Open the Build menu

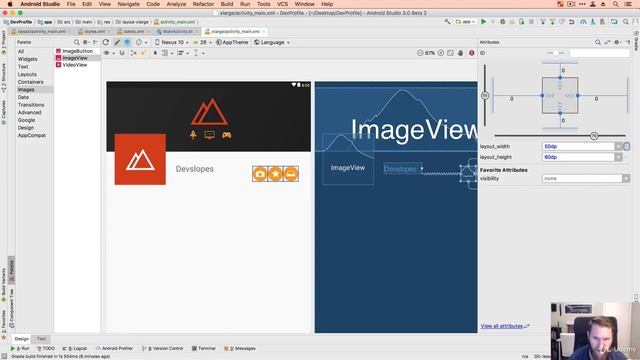(x=227, y=4)
